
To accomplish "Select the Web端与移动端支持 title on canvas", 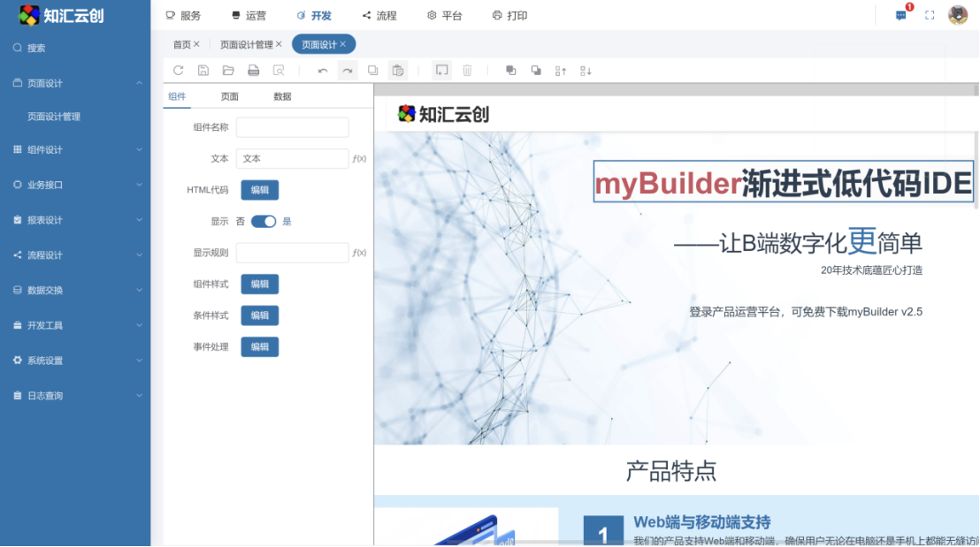I will (x=702, y=522).
